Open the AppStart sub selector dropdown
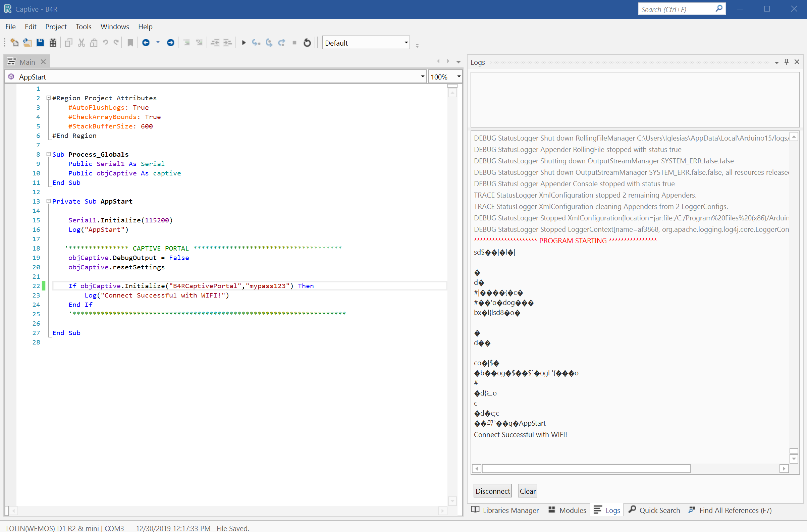 pyautogui.click(x=422, y=77)
